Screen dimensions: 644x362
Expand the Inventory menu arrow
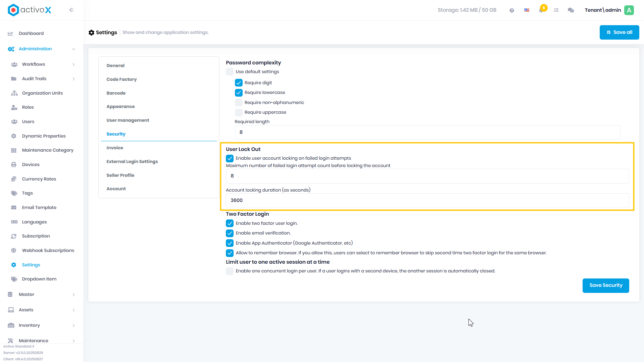pos(73,325)
